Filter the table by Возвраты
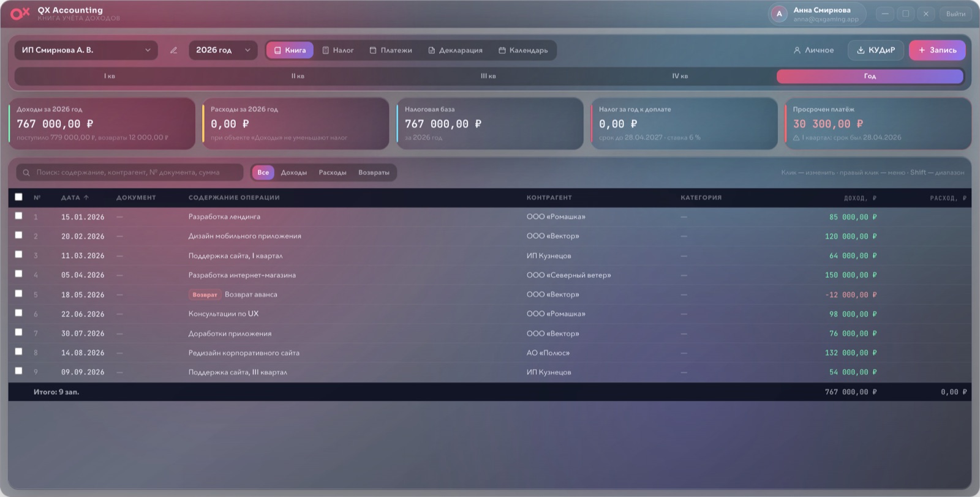 pos(374,173)
